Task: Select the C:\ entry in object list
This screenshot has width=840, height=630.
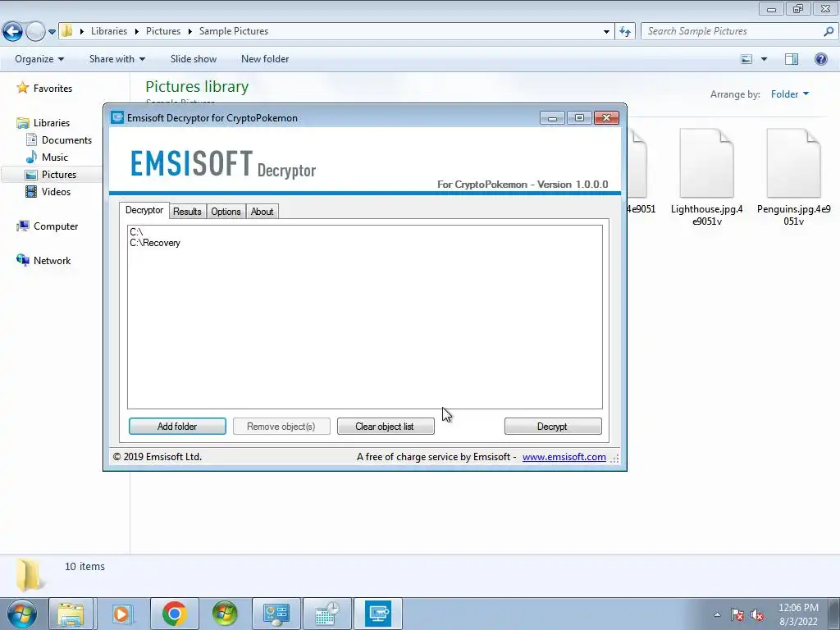Action: [136, 232]
